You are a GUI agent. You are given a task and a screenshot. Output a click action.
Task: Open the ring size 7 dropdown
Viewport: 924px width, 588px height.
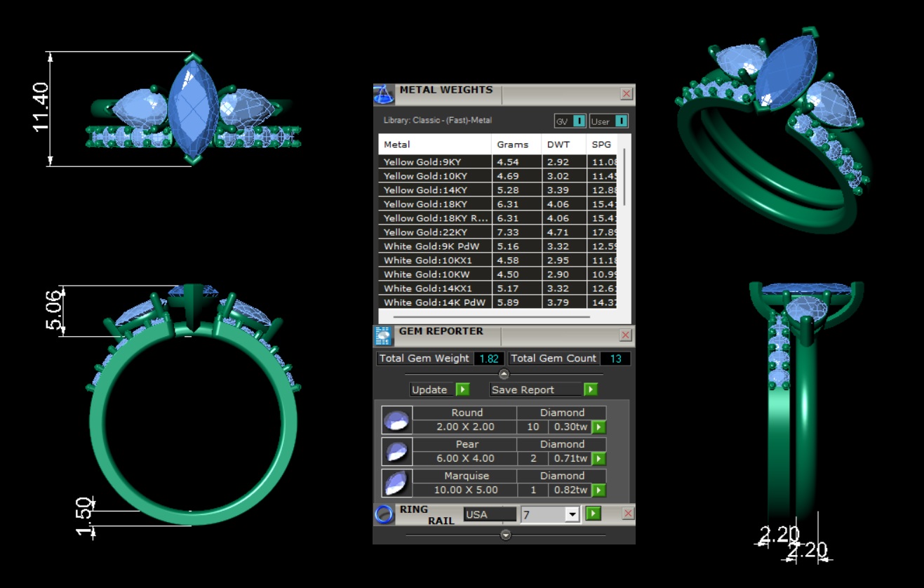(572, 515)
